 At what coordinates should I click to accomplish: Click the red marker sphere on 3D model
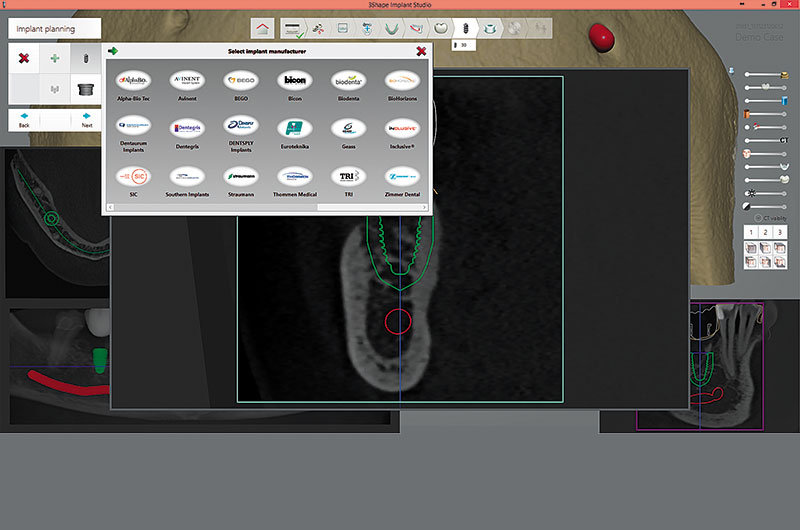[602, 37]
